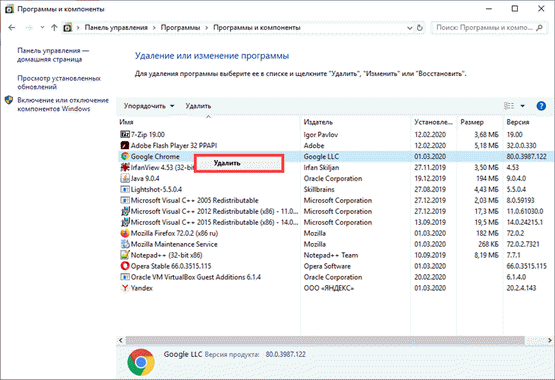Open help with the blue question mark
Viewport: 555px width, 380px height.
(x=541, y=106)
